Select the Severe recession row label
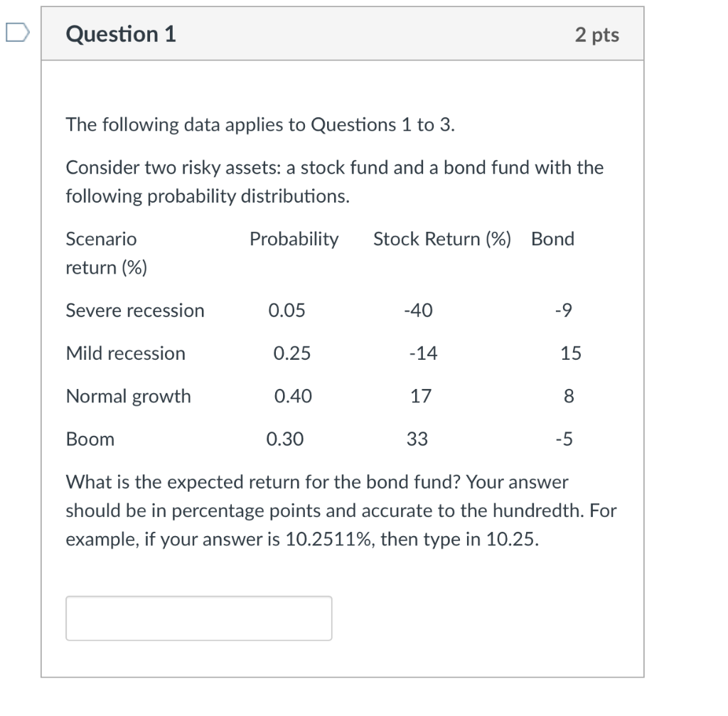Image resolution: width=728 pixels, height=716 pixels. coord(134,310)
